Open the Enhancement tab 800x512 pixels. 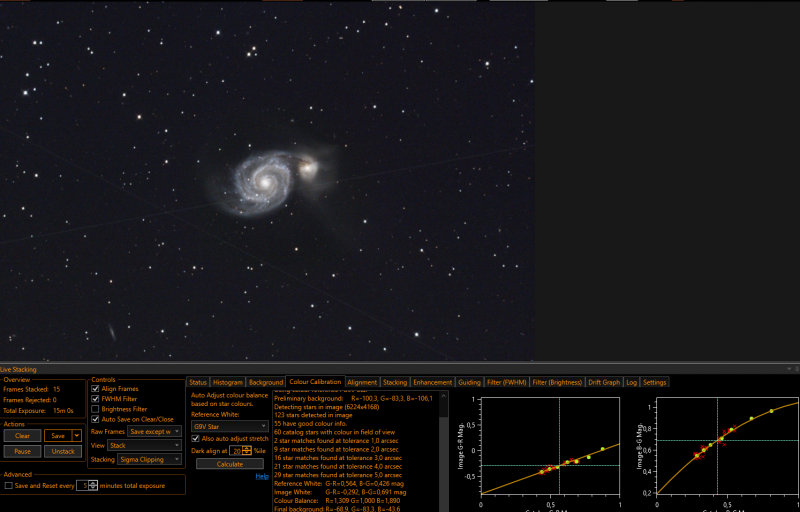433,382
